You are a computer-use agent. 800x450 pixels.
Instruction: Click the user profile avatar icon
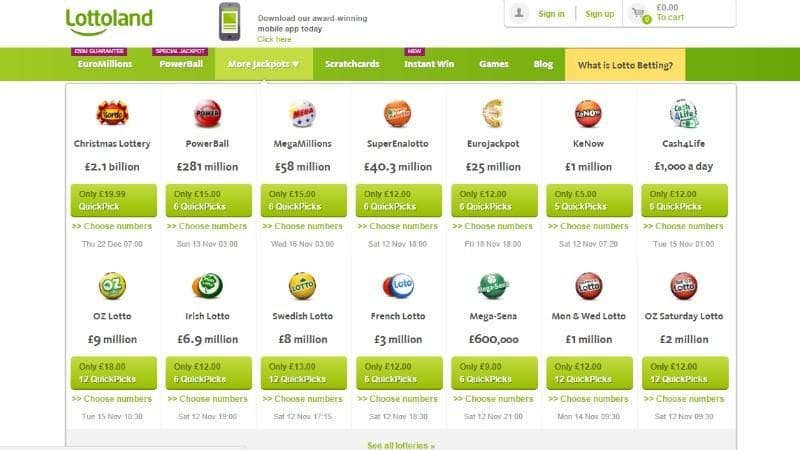coord(519,13)
